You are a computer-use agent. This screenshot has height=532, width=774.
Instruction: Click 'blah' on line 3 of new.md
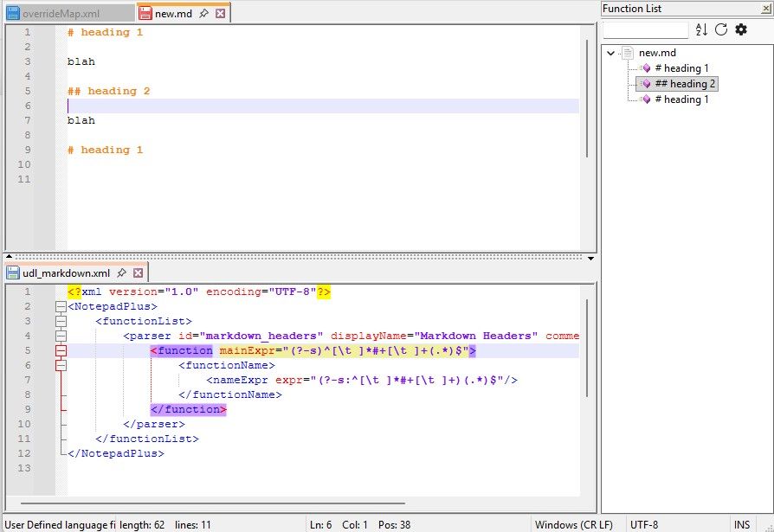(x=81, y=61)
